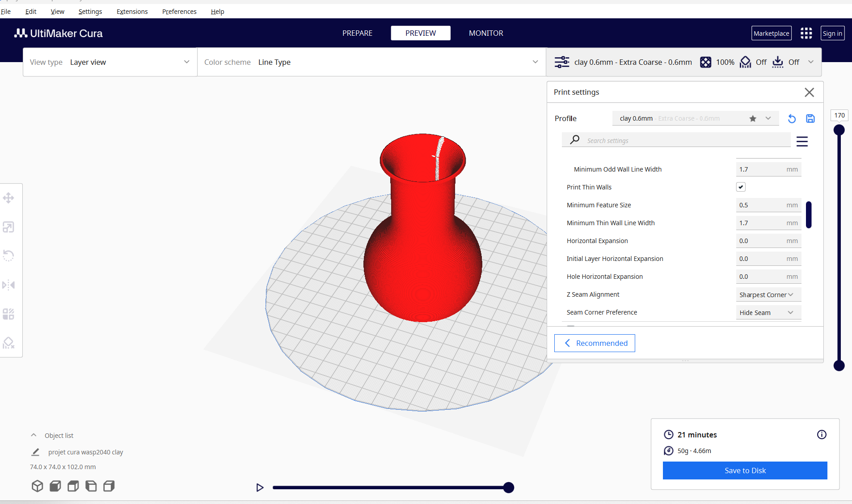Screen dimensions: 852x504
Task: Click the layer slider top handle
Action: pyautogui.click(x=839, y=130)
